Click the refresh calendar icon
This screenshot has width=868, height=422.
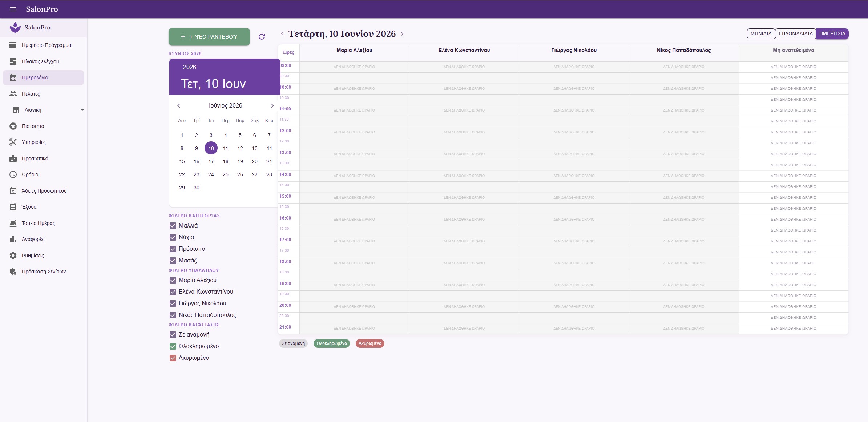[262, 37]
